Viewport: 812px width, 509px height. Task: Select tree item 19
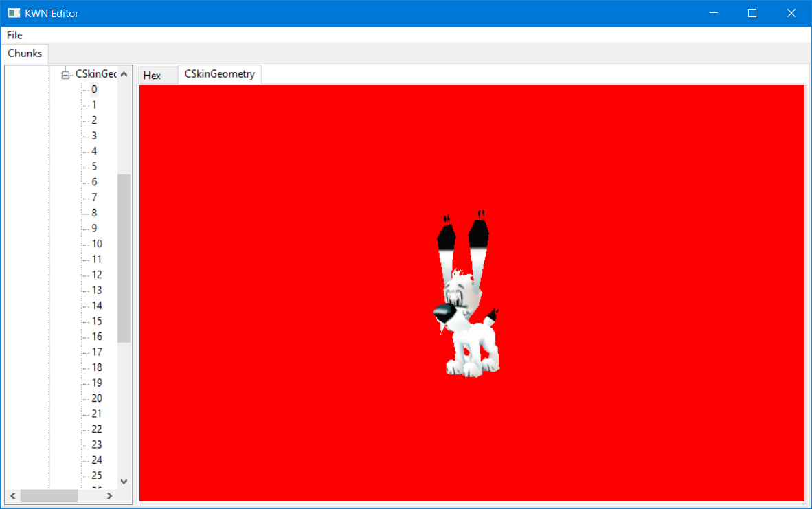[97, 383]
